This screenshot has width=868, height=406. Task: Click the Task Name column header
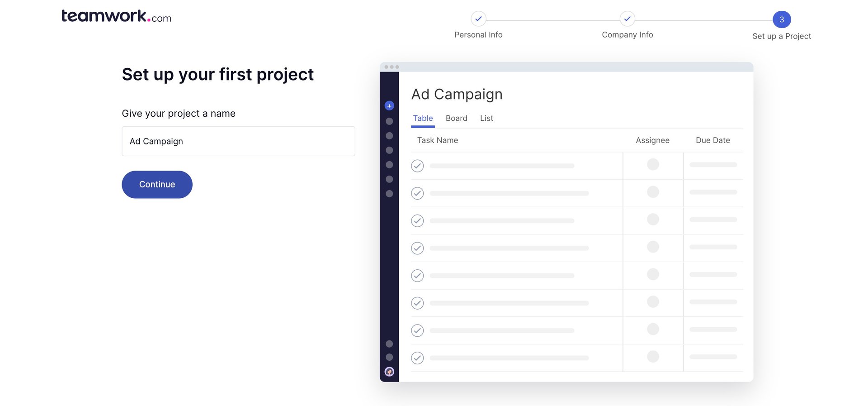coord(437,140)
